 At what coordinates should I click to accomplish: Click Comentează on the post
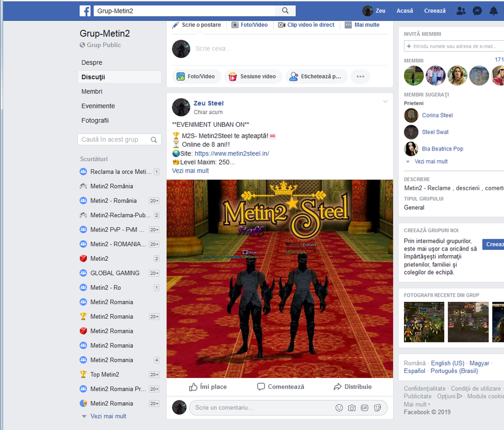(x=281, y=386)
